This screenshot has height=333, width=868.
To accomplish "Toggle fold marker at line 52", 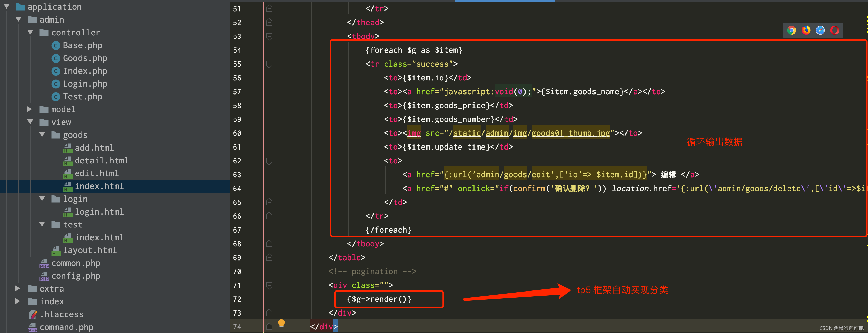I will coord(269,22).
